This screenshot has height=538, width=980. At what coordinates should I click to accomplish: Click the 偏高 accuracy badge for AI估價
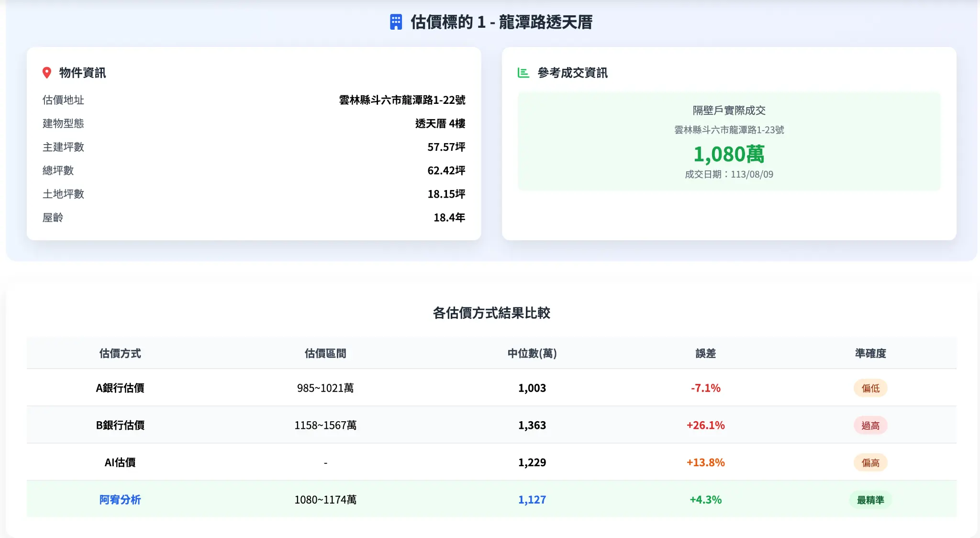871,462
